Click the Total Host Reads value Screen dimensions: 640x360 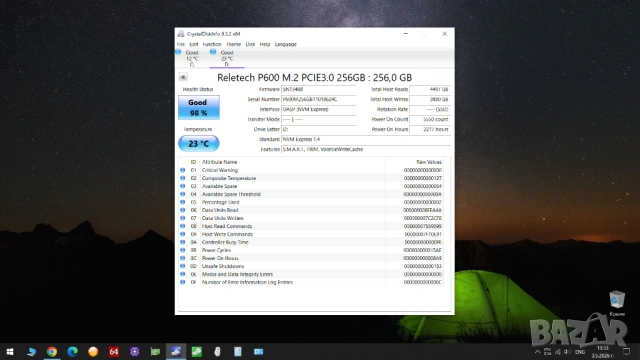(430, 89)
